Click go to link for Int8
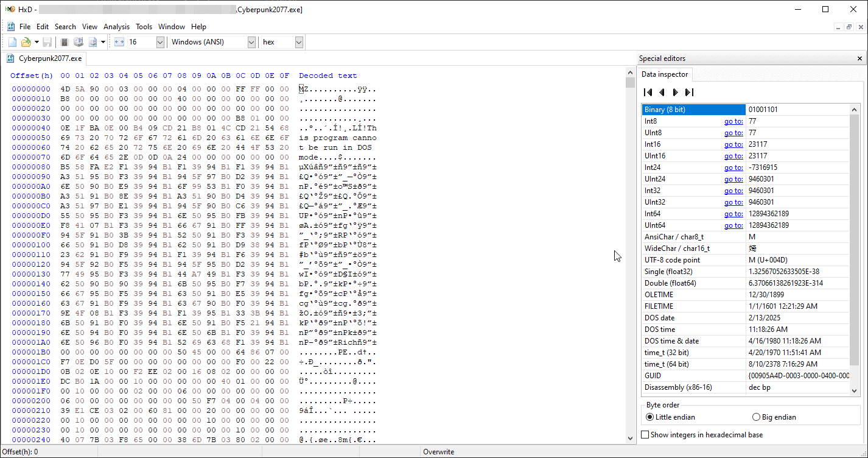This screenshot has width=868, height=458. [733, 121]
